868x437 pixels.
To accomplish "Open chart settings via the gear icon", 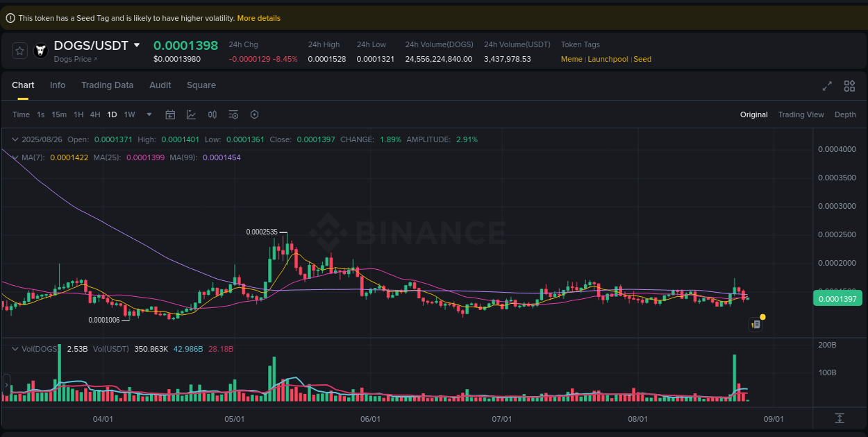I will [254, 114].
